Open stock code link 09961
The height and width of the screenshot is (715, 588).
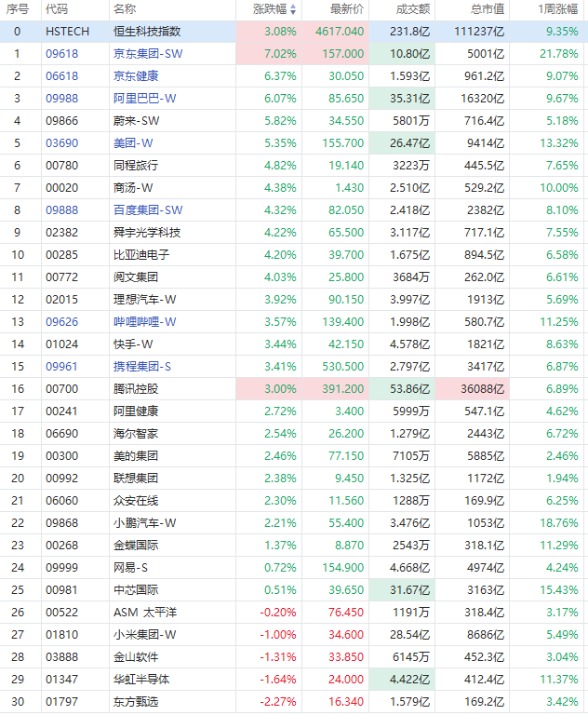tap(62, 367)
